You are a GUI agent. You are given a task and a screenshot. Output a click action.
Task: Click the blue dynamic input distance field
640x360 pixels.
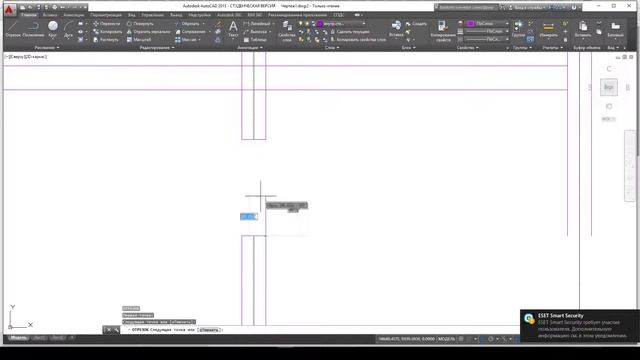tap(249, 216)
